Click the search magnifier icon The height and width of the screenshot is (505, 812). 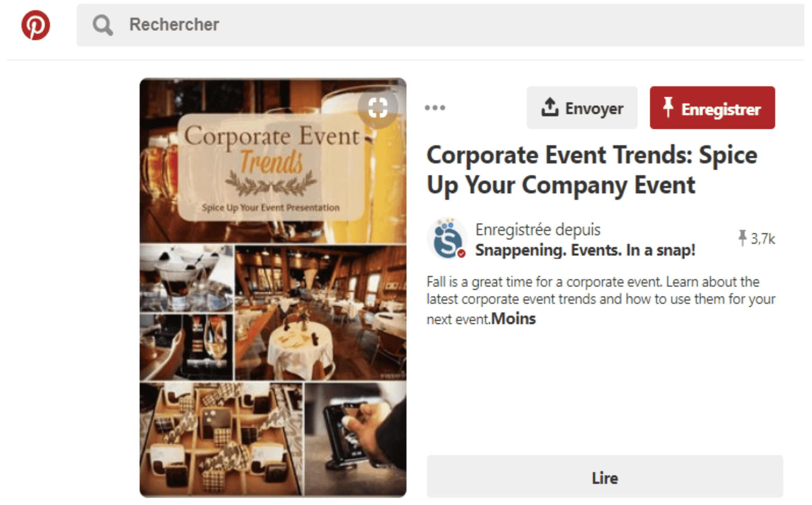[102, 25]
